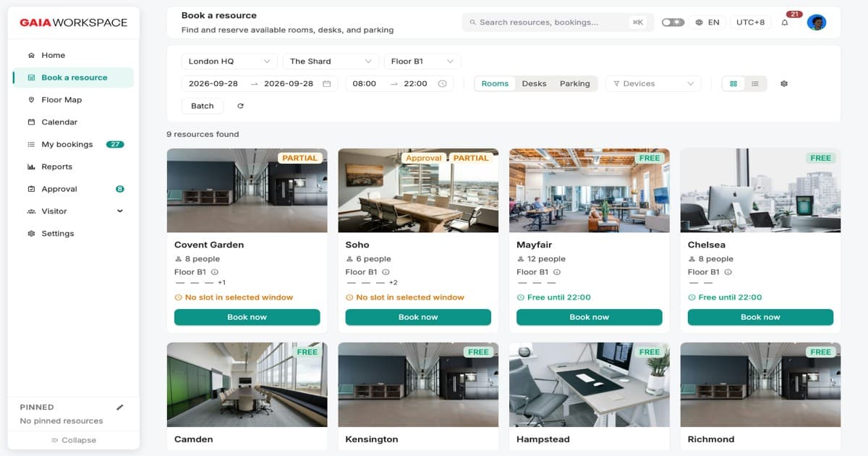Collapse the sidebar
This screenshot has height=456, width=868.
pos(74,440)
